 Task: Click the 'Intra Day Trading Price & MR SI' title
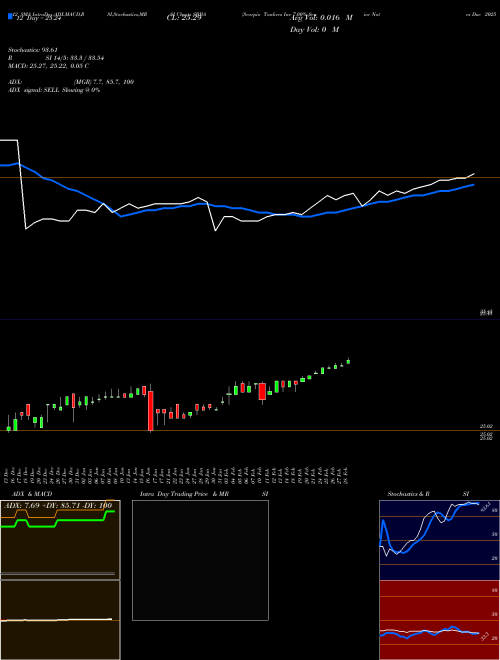pos(204,494)
